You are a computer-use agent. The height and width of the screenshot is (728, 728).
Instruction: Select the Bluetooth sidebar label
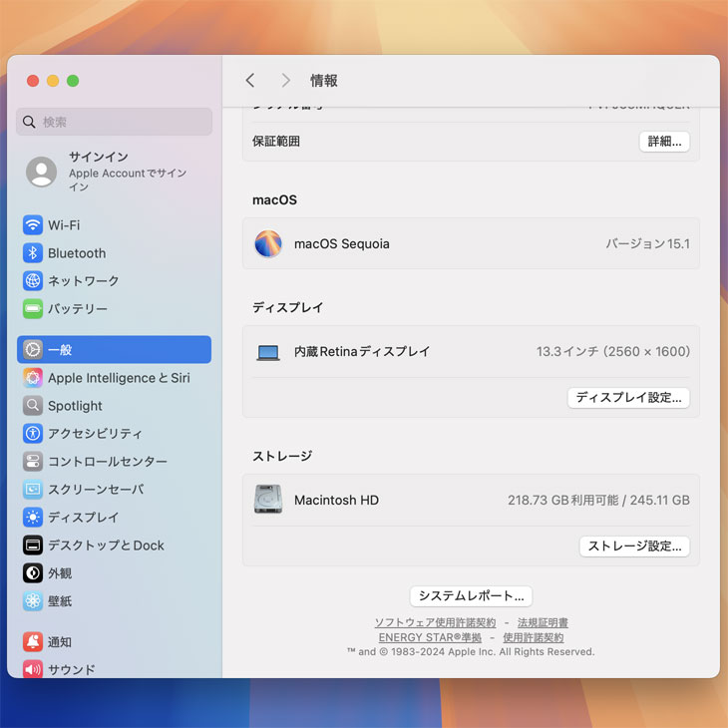pos(77,253)
